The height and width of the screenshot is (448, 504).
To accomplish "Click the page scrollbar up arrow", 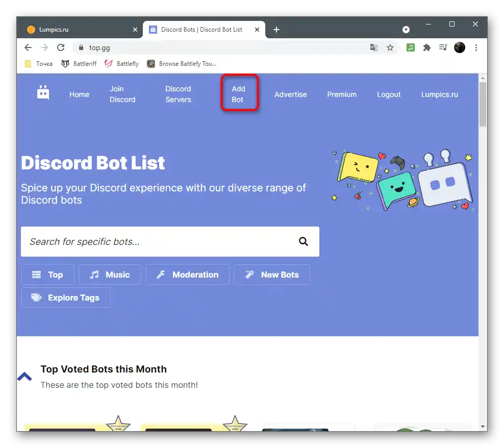I will click(483, 78).
